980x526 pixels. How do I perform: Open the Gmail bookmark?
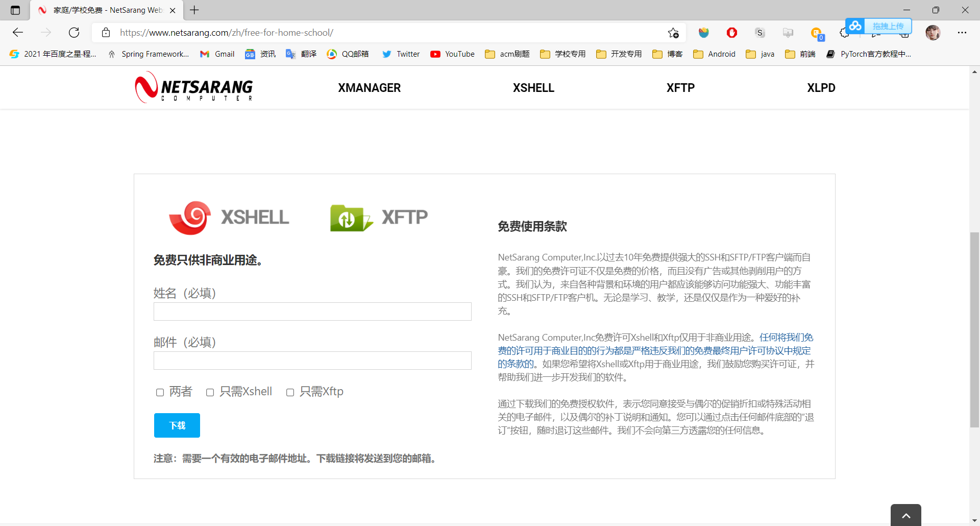click(217, 54)
